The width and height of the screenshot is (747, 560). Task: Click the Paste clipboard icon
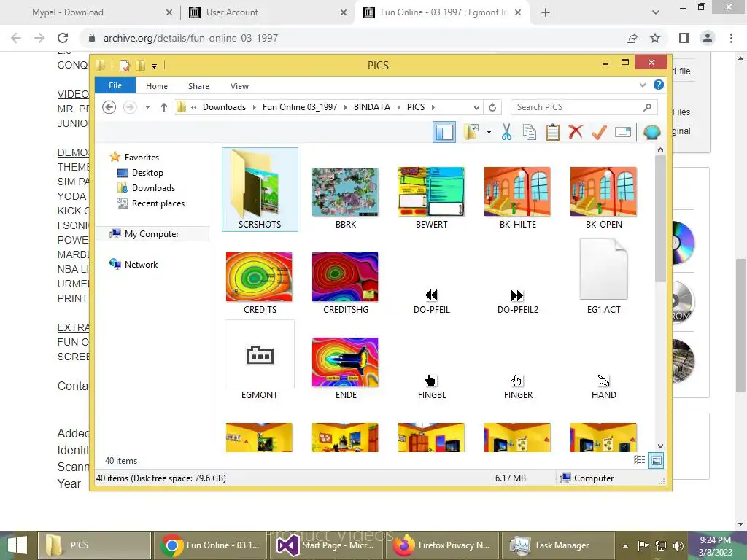553,132
